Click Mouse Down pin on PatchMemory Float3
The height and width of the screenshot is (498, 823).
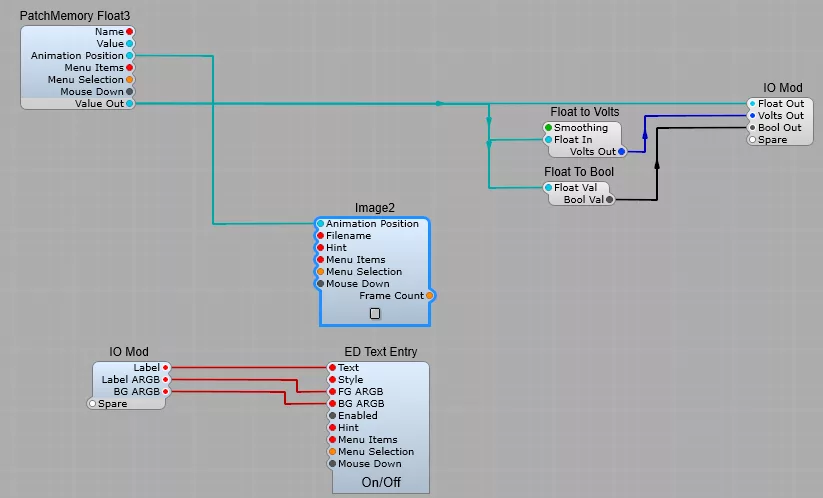point(130,92)
